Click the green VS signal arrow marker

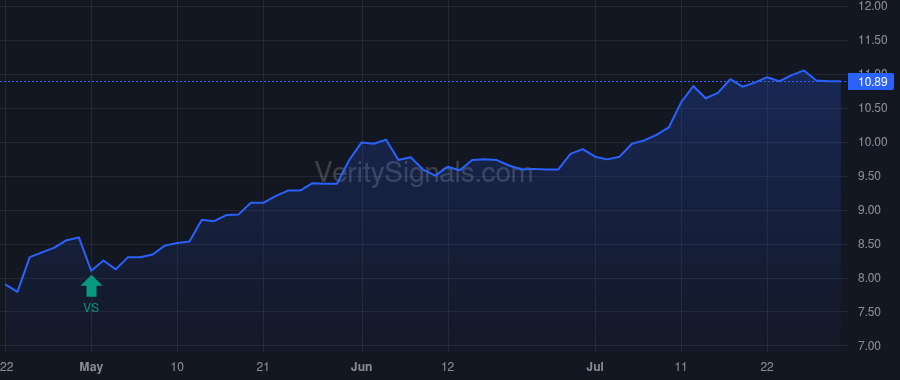[91, 286]
